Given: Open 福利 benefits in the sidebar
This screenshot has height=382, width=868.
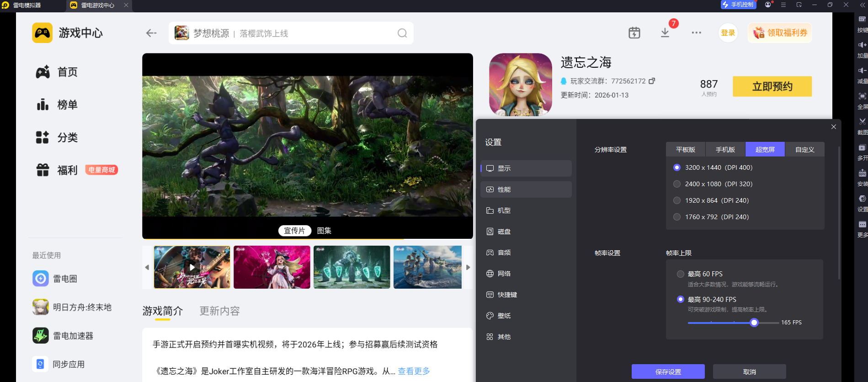Looking at the screenshot, I should tap(57, 170).
